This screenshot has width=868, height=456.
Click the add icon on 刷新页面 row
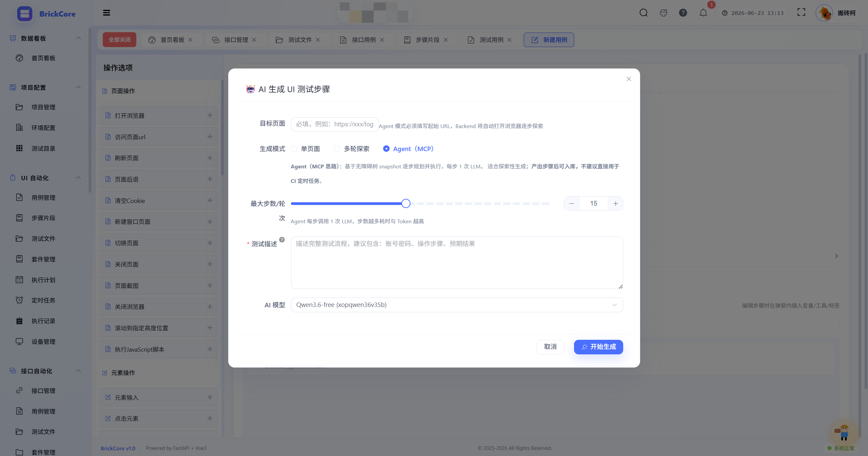(210, 158)
